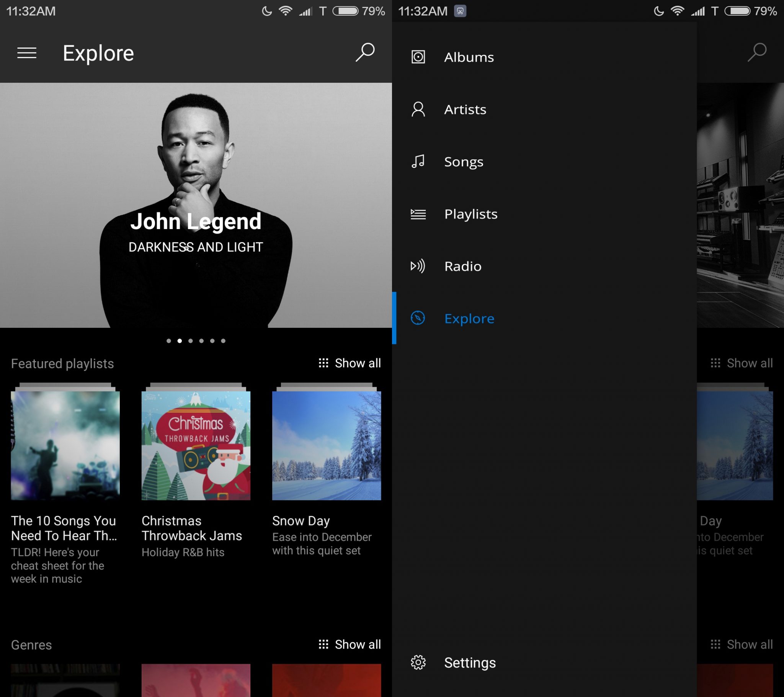Tap the 'Christmas Throwback Jams' title text

(x=192, y=528)
